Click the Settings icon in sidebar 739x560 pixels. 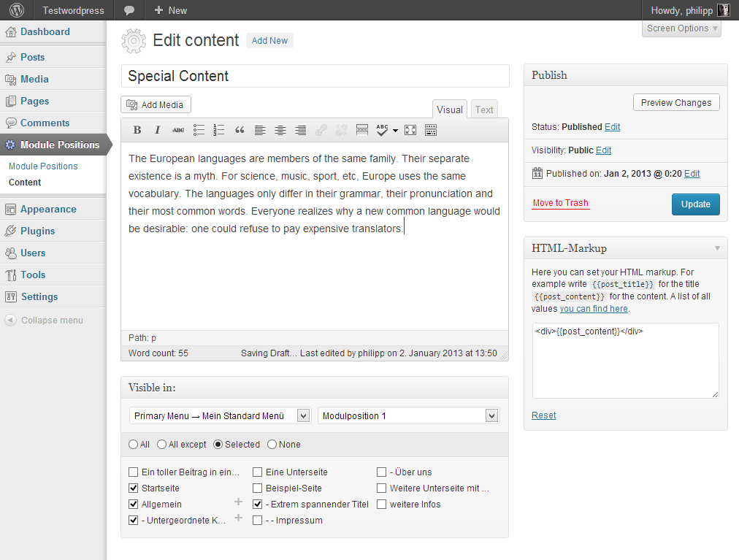[x=10, y=296]
